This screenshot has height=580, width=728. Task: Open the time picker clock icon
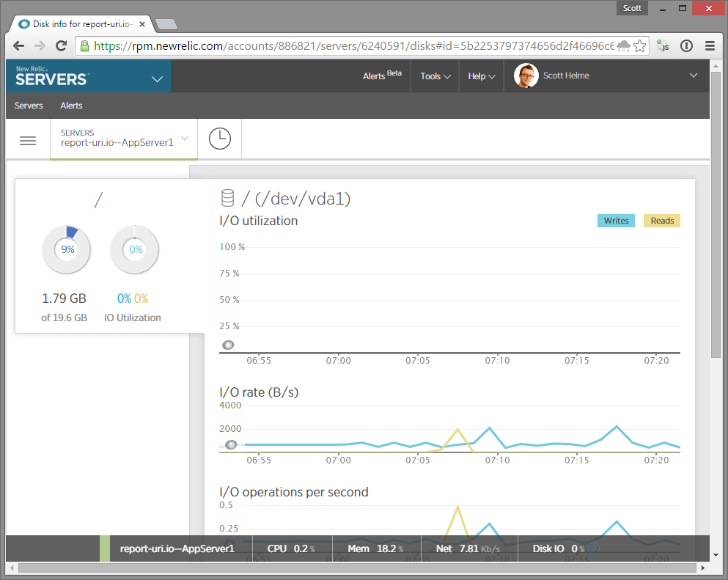coord(220,139)
